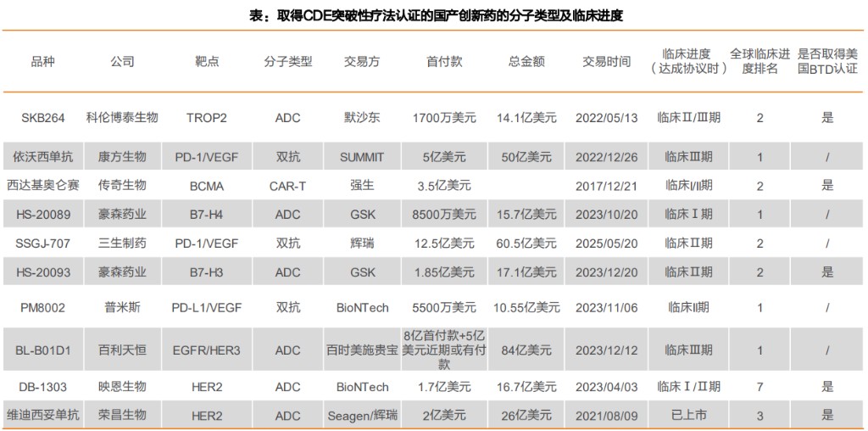The height and width of the screenshot is (431, 868).
Task: Click the EGFR/HER3 target cell
Action: [207, 350]
